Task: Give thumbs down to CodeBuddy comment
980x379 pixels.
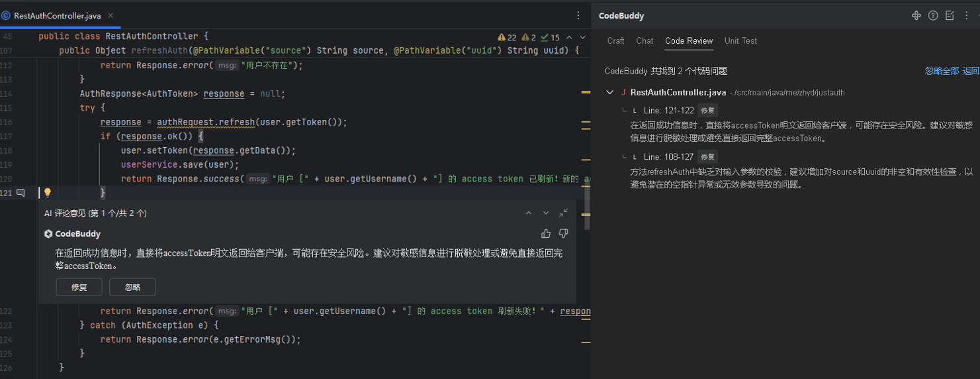Action: pos(563,233)
